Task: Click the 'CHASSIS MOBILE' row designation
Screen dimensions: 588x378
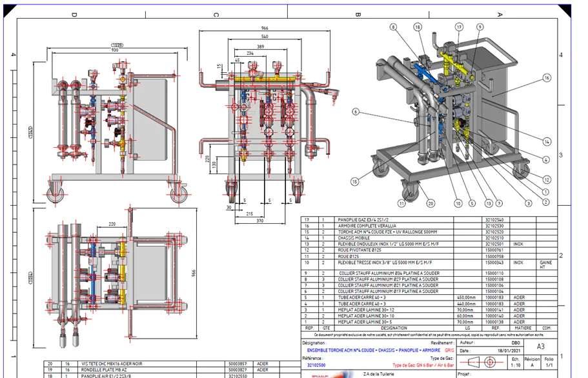Action: pos(354,238)
